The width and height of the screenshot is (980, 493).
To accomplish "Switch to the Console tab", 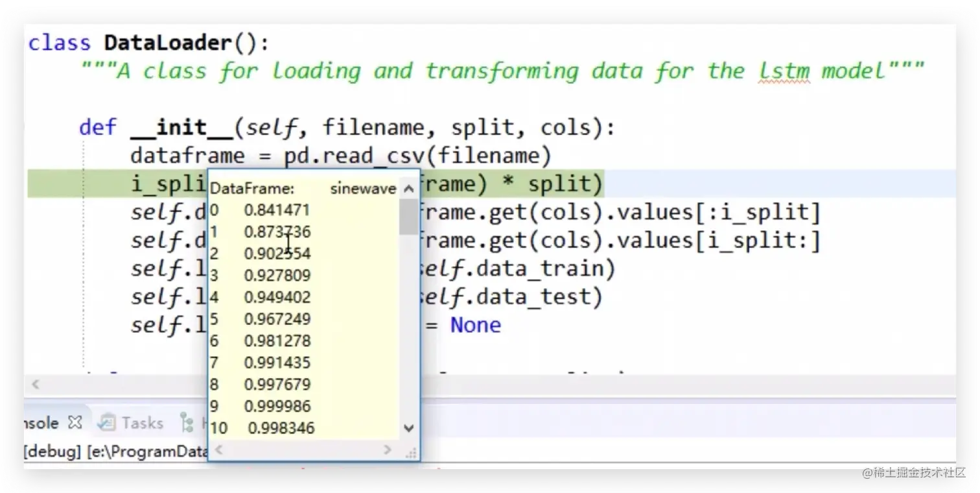I will coord(41,423).
